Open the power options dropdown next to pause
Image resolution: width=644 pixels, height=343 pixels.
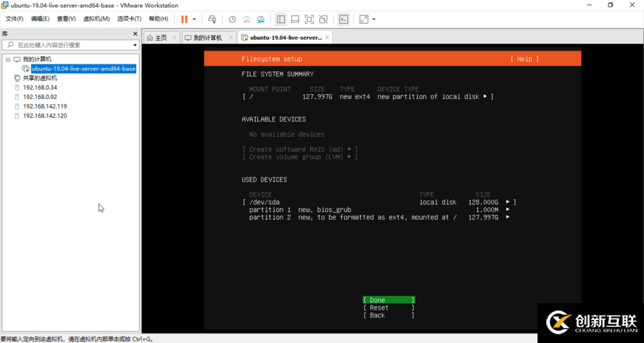tap(194, 20)
